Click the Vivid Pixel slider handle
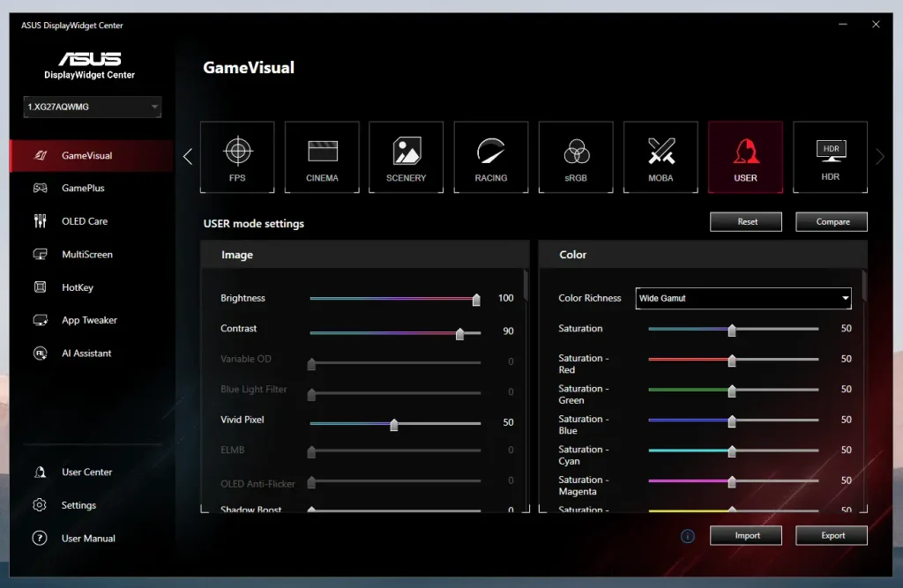 394,424
